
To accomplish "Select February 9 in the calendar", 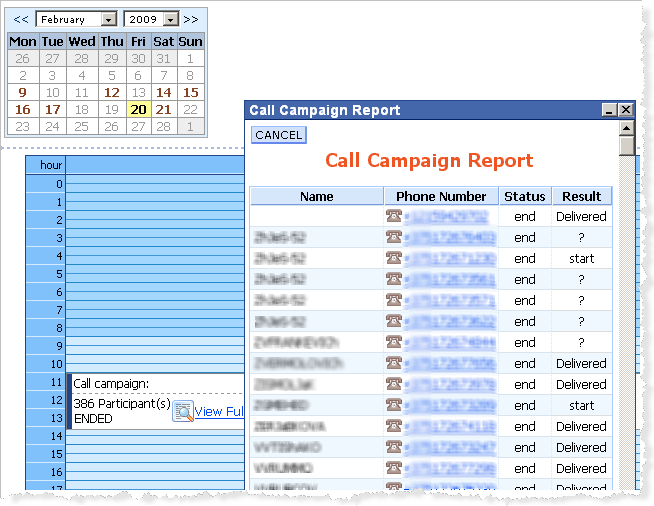I will [x=22, y=93].
